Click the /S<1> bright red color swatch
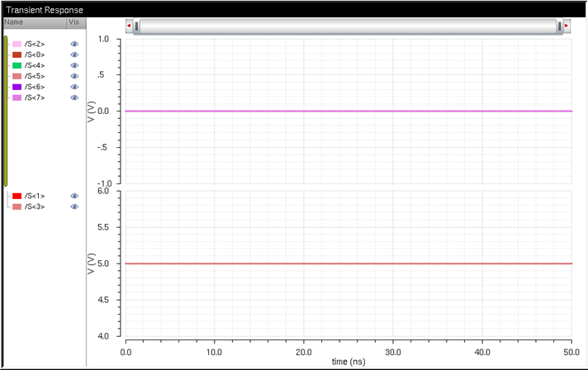Screen dimensions: 588x370 coord(17,196)
